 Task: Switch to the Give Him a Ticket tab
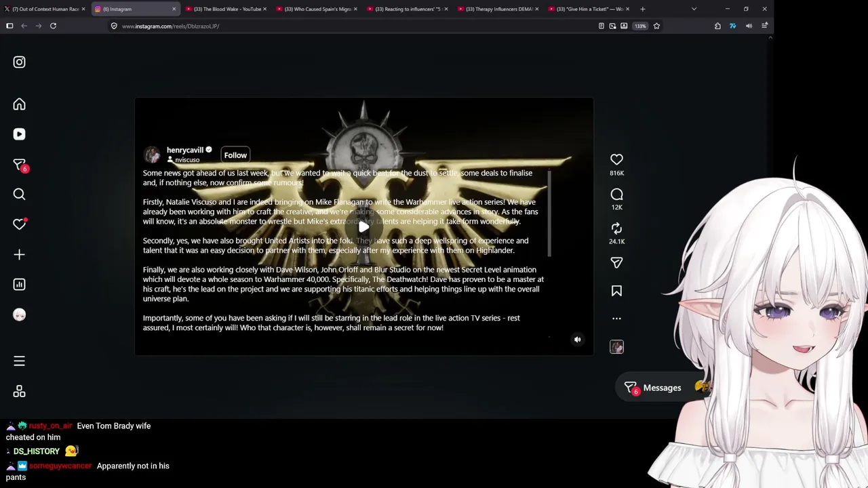point(589,9)
